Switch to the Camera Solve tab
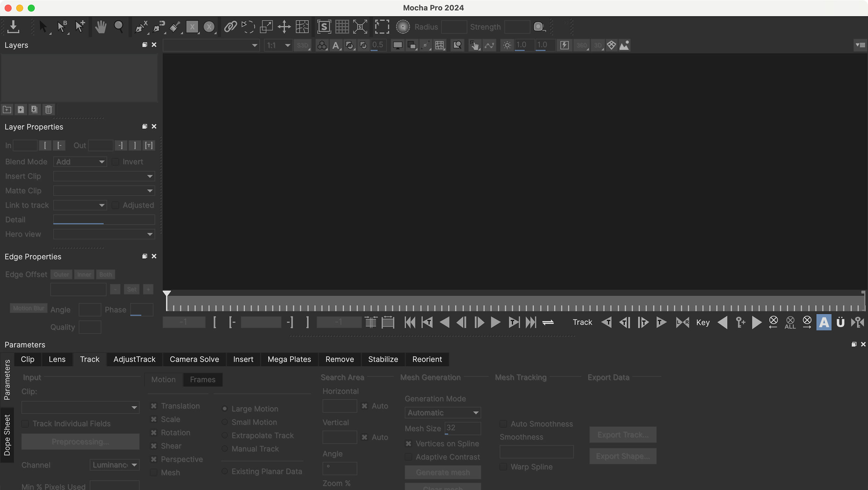868x490 pixels. tap(194, 359)
